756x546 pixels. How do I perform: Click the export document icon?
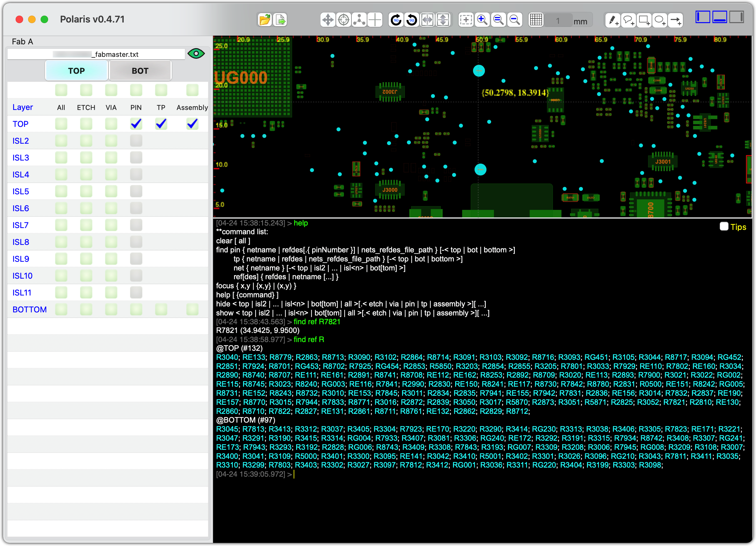pyautogui.click(x=280, y=20)
